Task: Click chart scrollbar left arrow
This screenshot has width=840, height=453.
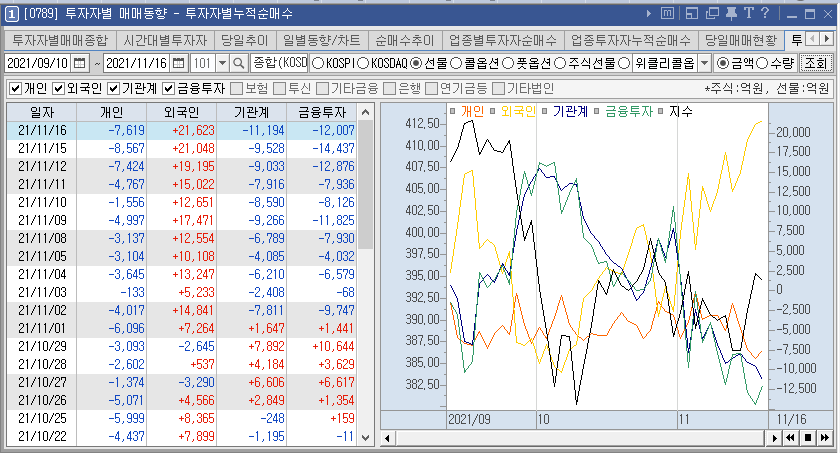Action: click(387, 438)
